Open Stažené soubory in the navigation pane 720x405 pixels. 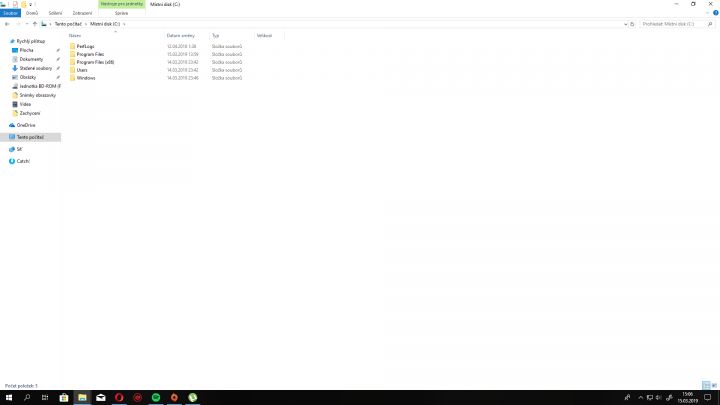[35, 68]
